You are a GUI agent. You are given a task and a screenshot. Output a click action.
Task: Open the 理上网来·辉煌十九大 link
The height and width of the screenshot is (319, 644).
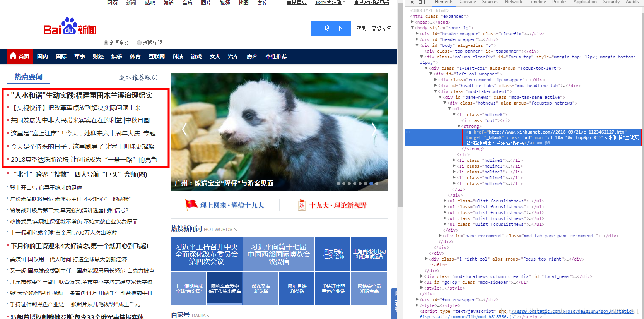[232, 205]
